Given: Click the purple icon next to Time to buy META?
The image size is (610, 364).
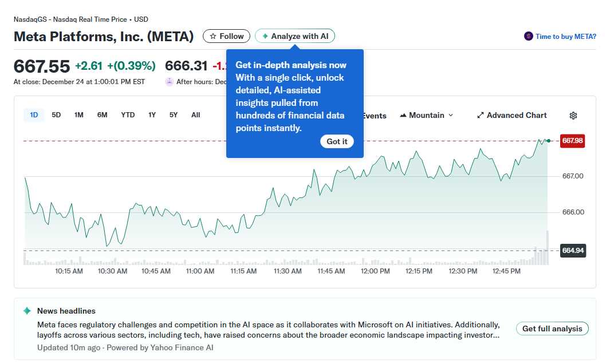Looking at the screenshot, I should [528, 36].
